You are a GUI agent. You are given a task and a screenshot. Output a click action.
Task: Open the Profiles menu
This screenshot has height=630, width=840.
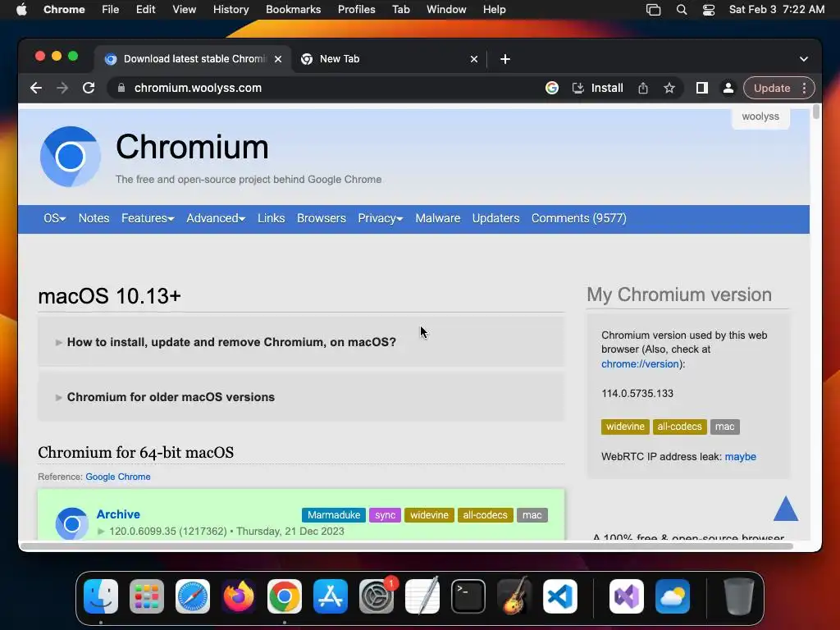click(356, 10)
